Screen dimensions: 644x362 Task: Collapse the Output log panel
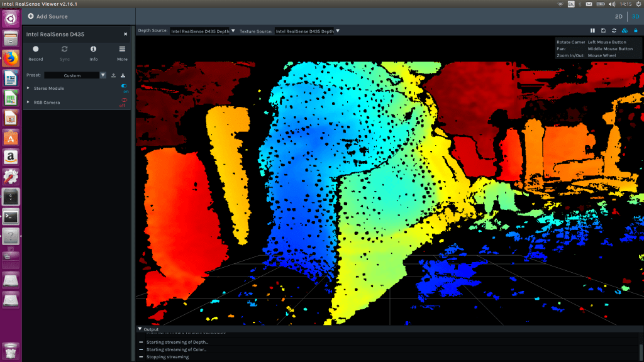click(138, 328)
